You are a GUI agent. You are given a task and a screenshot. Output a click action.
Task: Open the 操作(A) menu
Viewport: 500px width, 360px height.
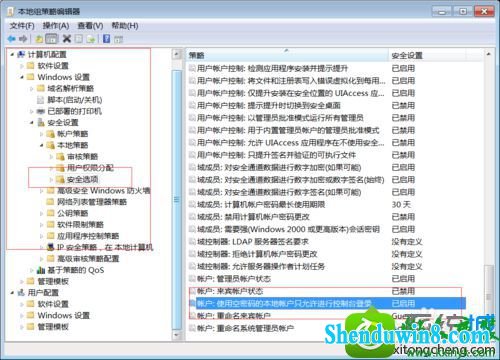tap(56, 26)
